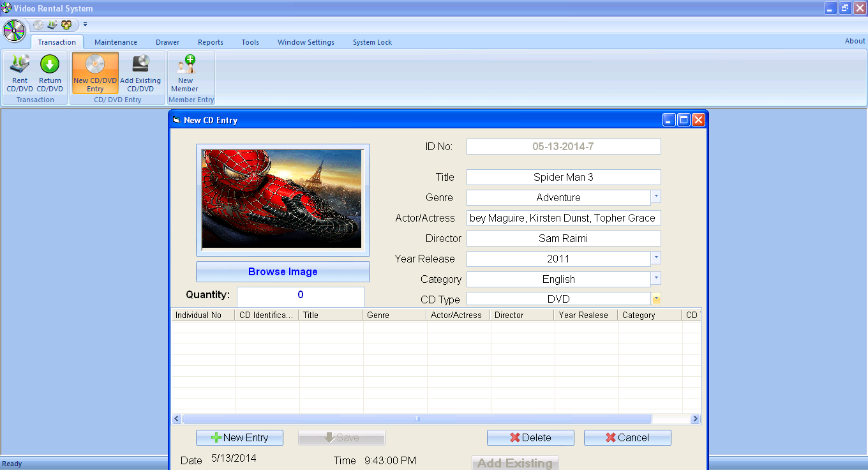The image size is (868, 470).
Task: Open Add Existing CD/DVD from the ribbon
Action: click(x=140, y=72)
